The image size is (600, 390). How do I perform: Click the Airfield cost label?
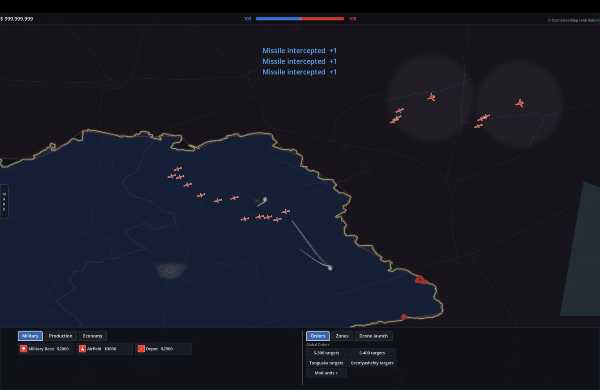click(x=110, y=349)
